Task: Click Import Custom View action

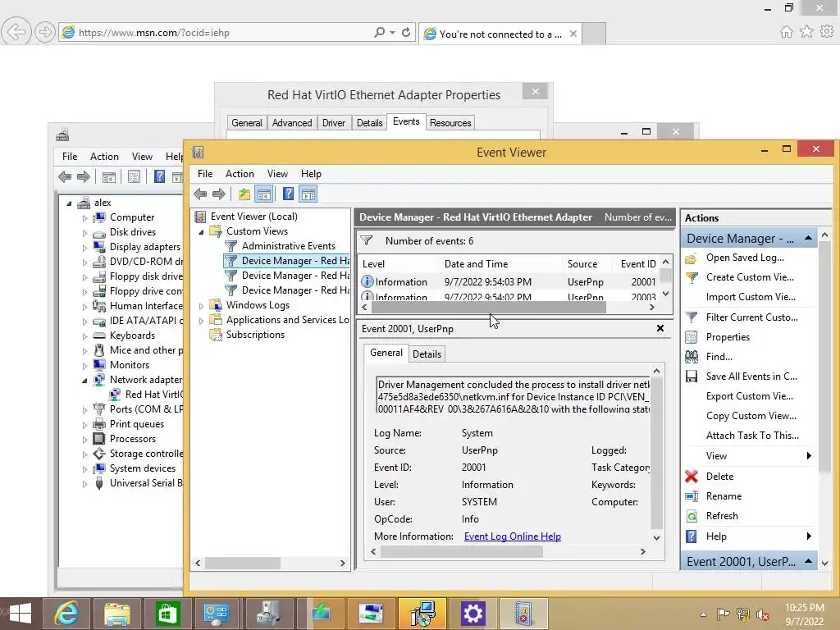Action: tap(751, 297)
